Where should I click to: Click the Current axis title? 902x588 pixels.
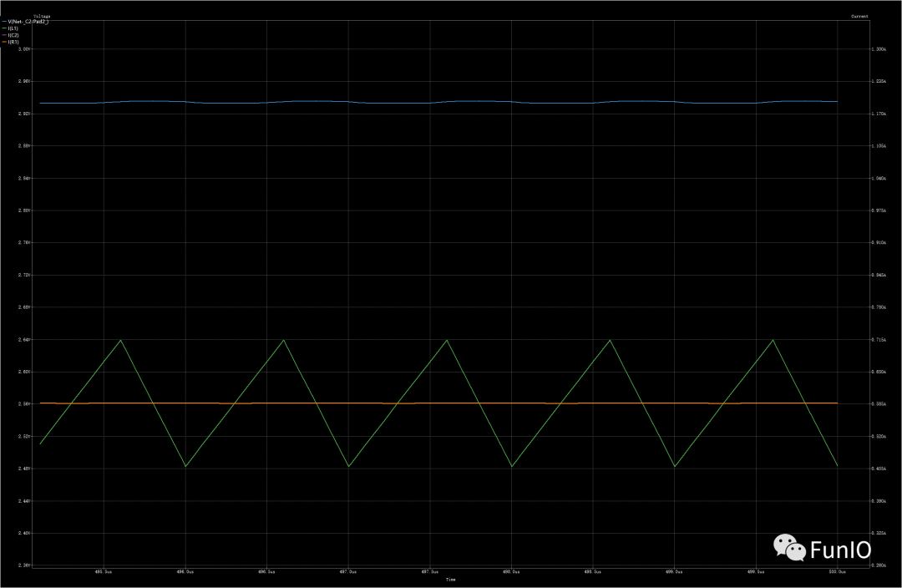point(859,16)
